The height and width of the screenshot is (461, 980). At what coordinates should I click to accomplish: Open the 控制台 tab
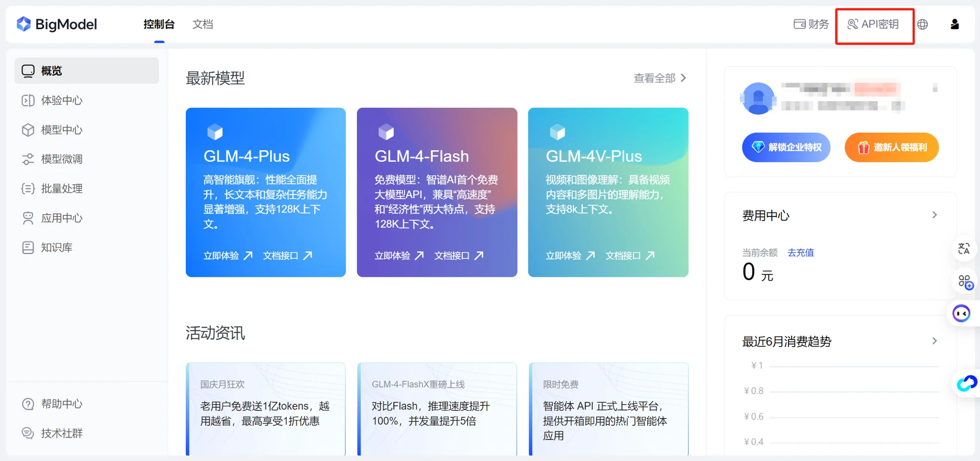(x=159, y=24)
